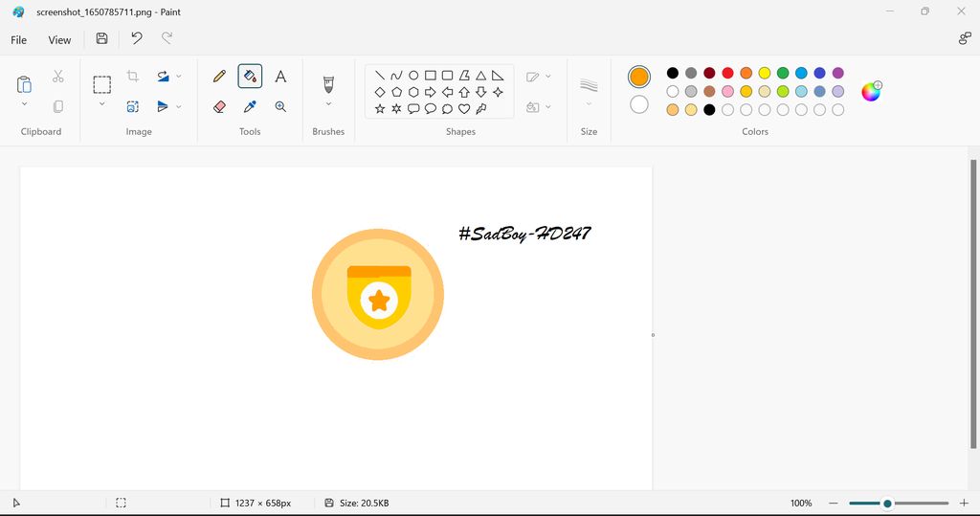Screen dimensions: 980x516
Task: Select the Pencil tool
Action: pos(219,77)
